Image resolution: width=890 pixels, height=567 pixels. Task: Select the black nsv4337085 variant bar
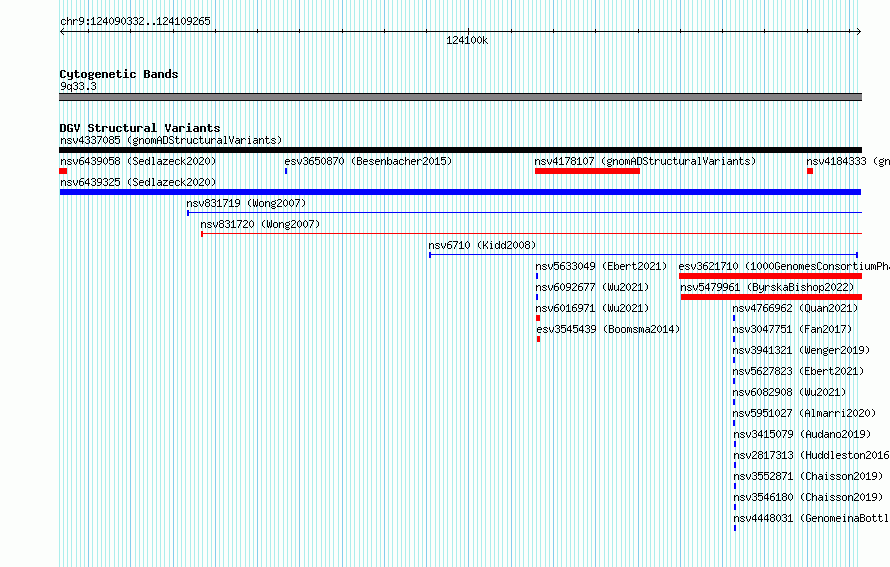(460, 150)
